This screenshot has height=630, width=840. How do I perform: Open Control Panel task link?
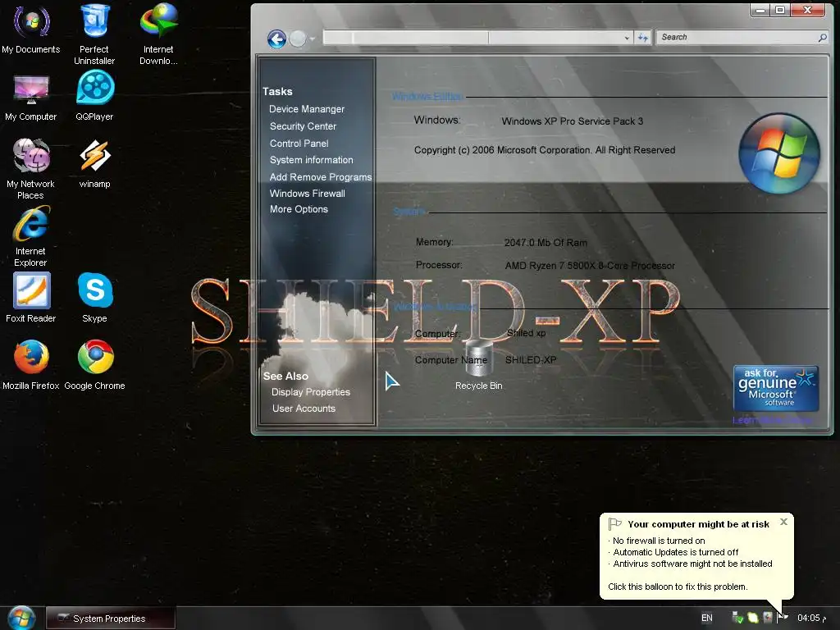coord(299,144)
